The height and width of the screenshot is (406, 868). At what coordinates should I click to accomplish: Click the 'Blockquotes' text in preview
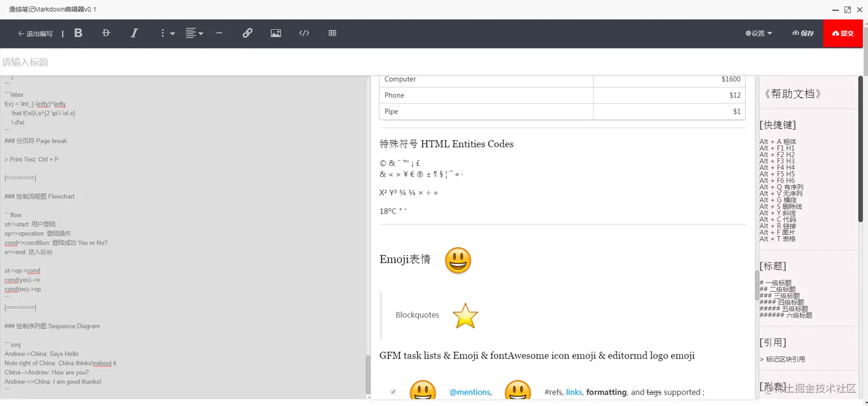pos(417,315)
